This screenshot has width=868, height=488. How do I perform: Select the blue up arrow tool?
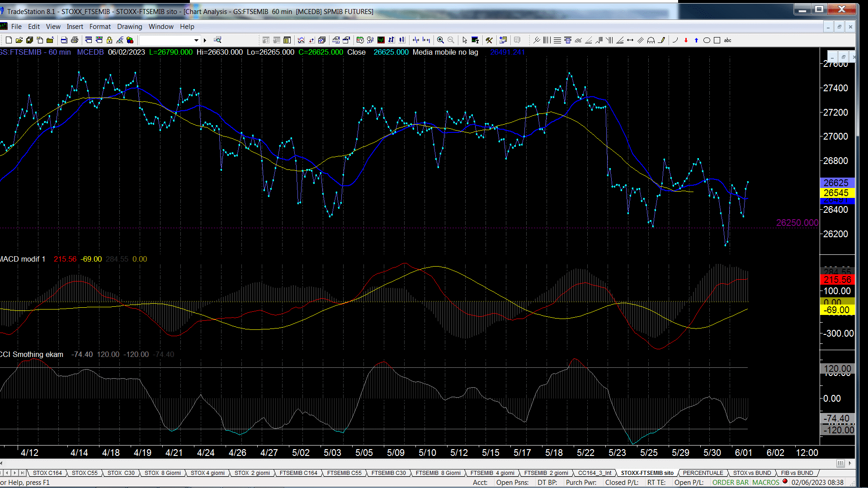click(696, 40)
